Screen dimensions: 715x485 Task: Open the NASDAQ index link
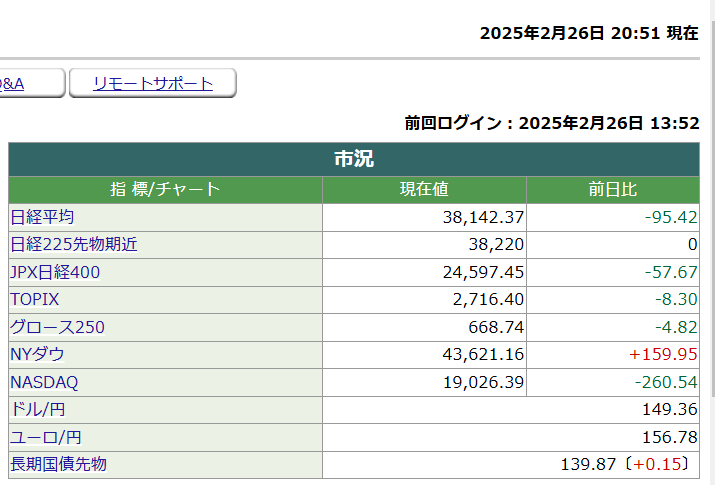click(44, 382)
